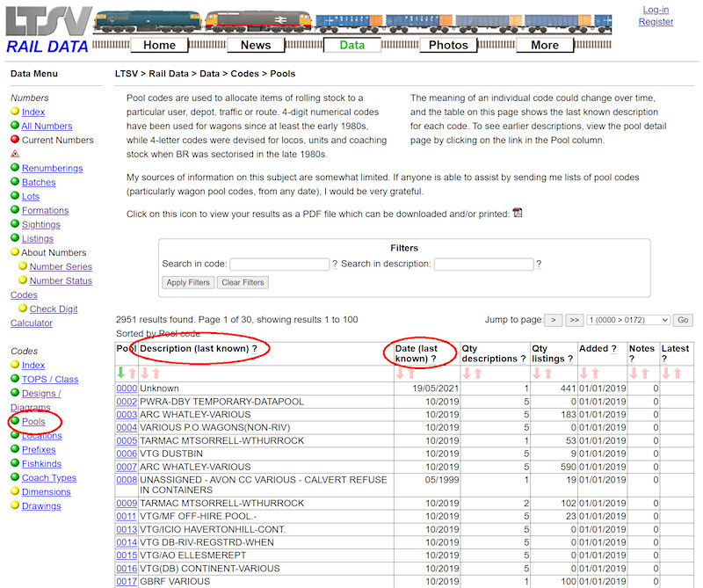
Task: Open pool code 0008 detail link
Action: 127,480
